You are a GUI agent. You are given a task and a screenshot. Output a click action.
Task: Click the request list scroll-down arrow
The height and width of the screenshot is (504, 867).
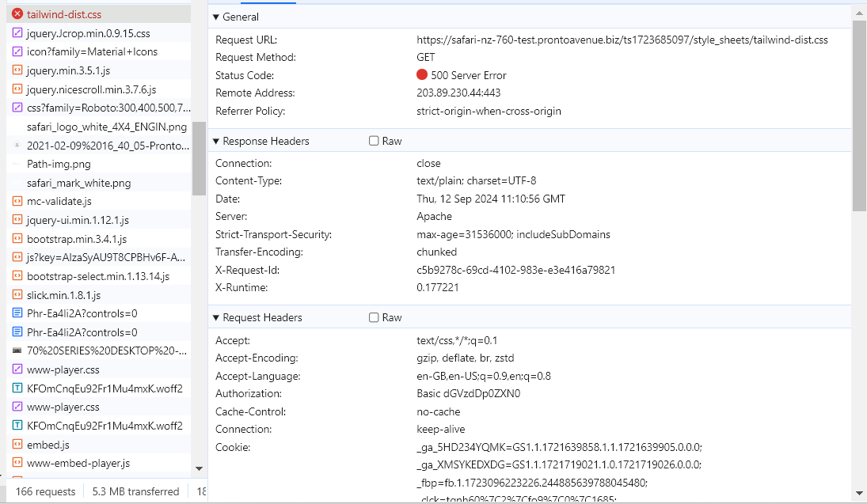pyautogui.click(x=199, y=468)
